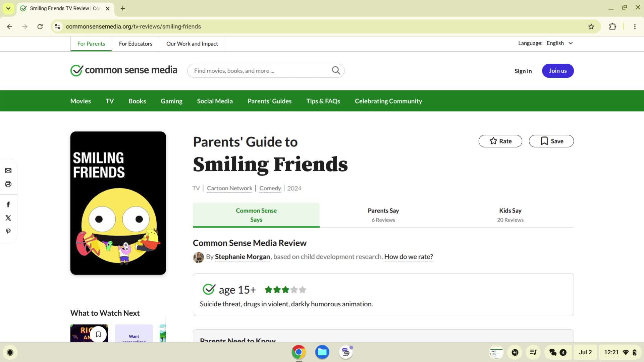Open Our Work and Impact tab
The image size is (644, 362).
pos(192,44)
